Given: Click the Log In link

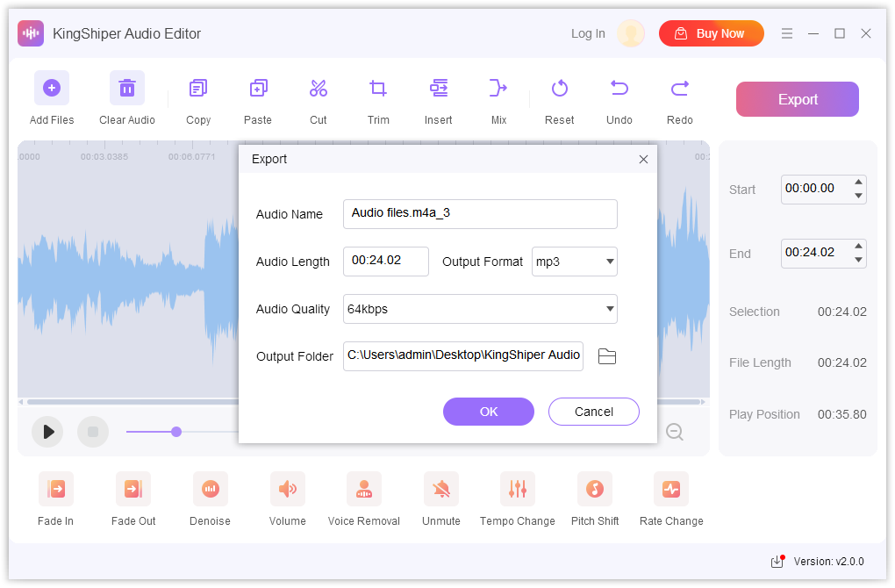Looking at the screenshot, I should point(588,33).
